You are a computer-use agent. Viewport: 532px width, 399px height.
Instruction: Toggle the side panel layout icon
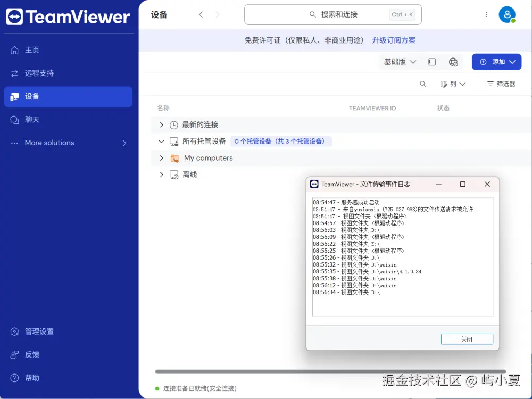(x=432, y=62)
